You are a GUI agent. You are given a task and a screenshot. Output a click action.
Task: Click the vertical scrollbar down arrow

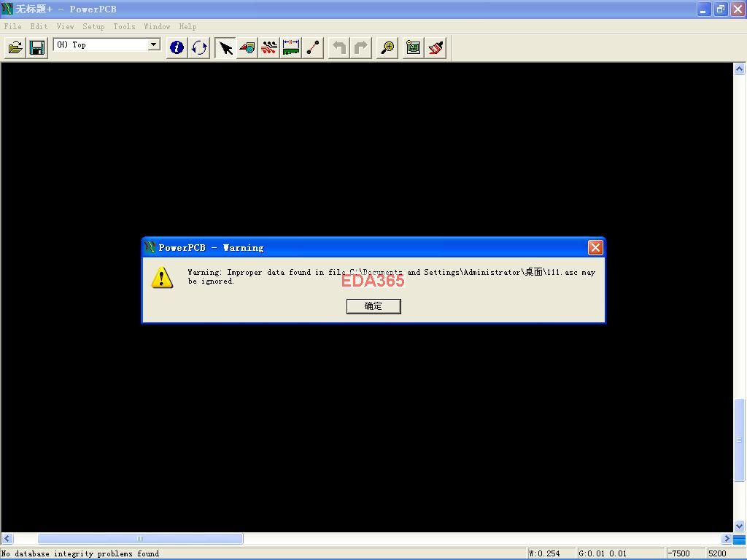tap(740, 526)
